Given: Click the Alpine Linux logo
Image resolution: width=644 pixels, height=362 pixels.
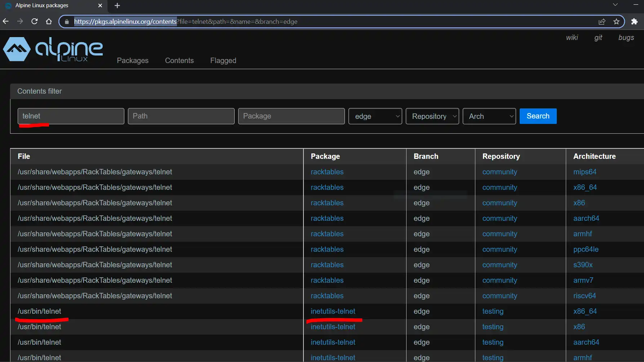Looking at the screenshot, I should click(x=53, y=49).
